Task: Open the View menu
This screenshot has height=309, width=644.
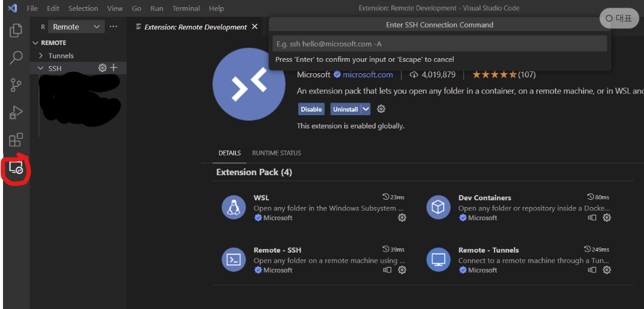Action: (115, 8)
